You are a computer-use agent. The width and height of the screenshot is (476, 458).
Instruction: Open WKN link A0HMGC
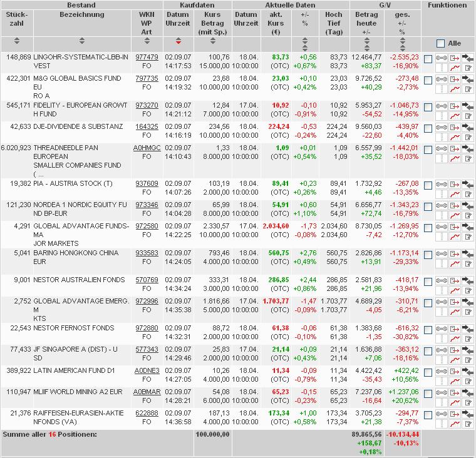click(147, 148)
